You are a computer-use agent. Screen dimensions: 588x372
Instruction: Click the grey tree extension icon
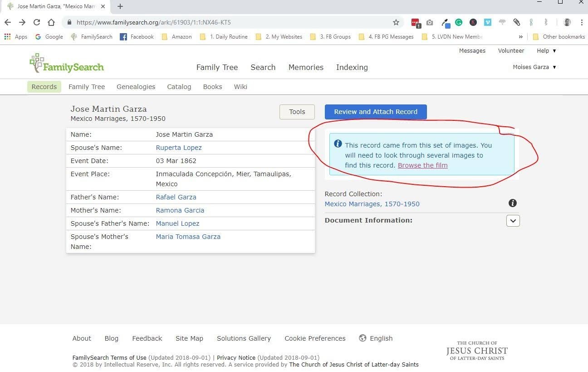coord(502,22)
